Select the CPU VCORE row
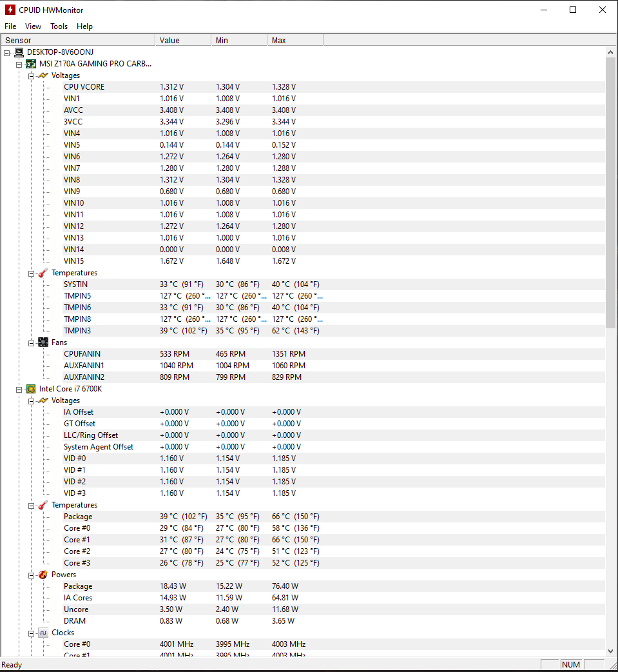This screenshot has height=672, width=618. pyautogui.click(x=334, y=87)
